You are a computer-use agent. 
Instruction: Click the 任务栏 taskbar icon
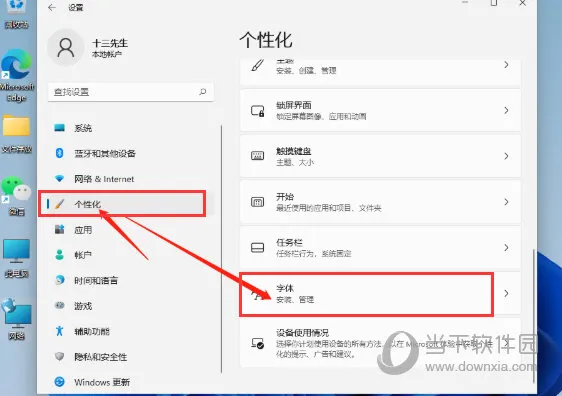click(x=257, y=248)
